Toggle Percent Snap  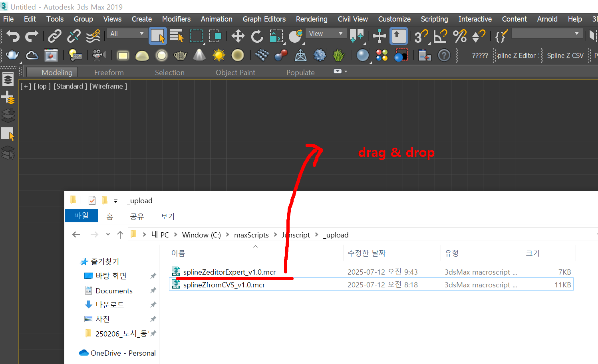pyautogui.click(x=460, y=36)
